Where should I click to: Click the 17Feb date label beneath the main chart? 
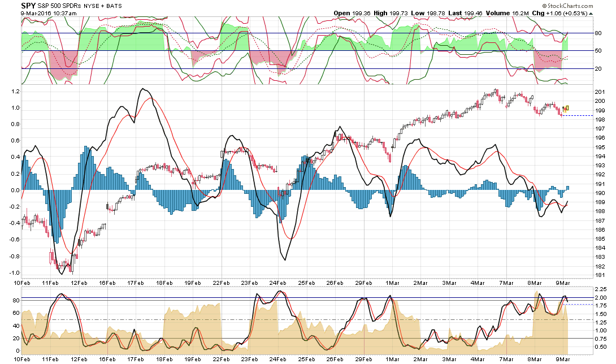click(x=136, y=283)
